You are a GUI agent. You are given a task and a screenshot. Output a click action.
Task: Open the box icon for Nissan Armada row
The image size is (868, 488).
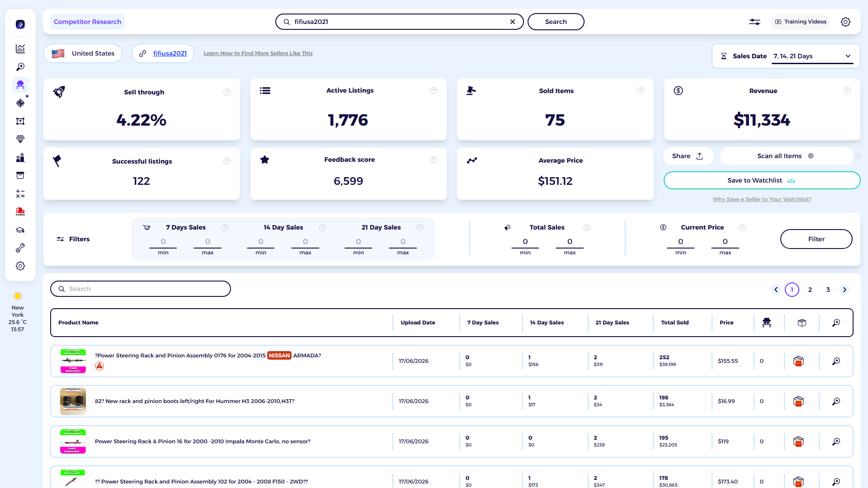[798, 361]
